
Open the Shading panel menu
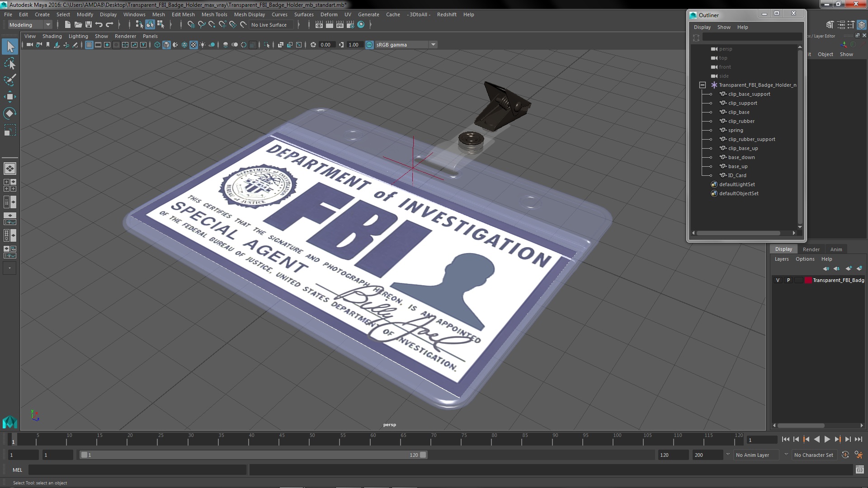(52, 36)
